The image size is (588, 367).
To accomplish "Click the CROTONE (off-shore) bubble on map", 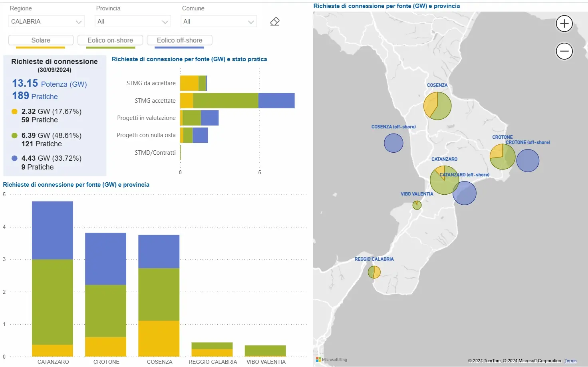I will coord(528,161).
